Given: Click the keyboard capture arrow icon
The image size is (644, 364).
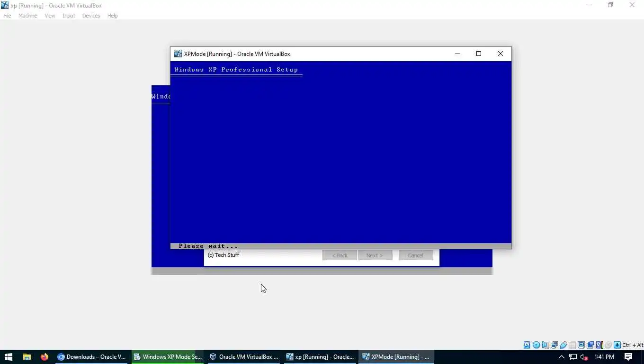Looking at the screenshot, I should pos(617,345).
